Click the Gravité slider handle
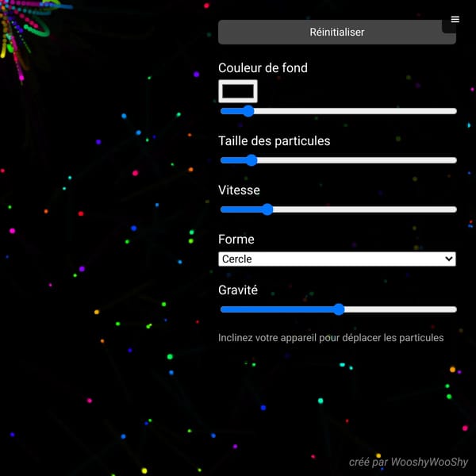The image size is (476, 476). pos(339,309)
